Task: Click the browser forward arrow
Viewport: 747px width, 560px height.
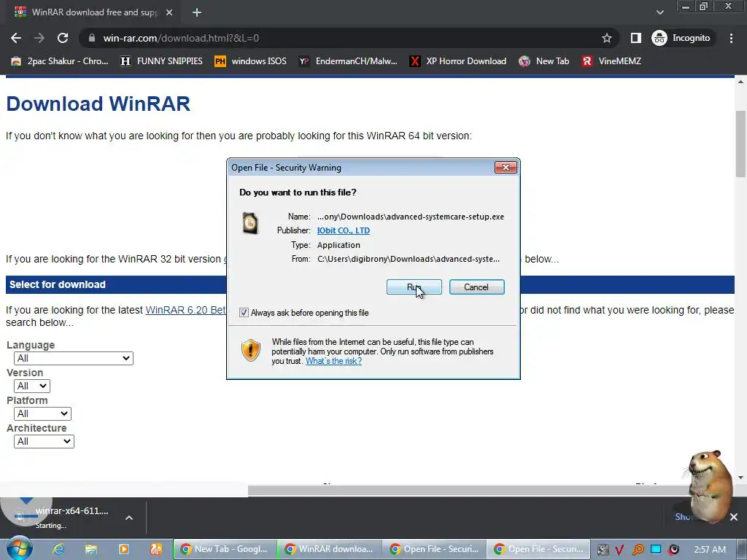Action: [x=39, y=38]
